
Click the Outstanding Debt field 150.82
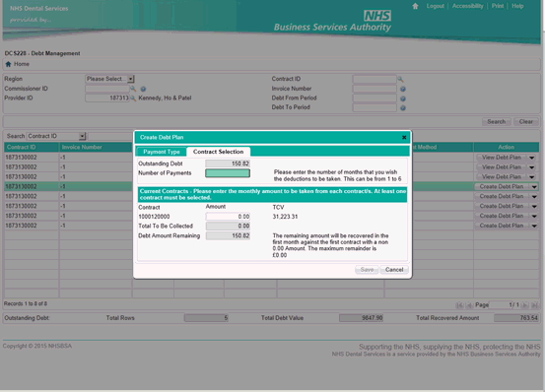228,163
